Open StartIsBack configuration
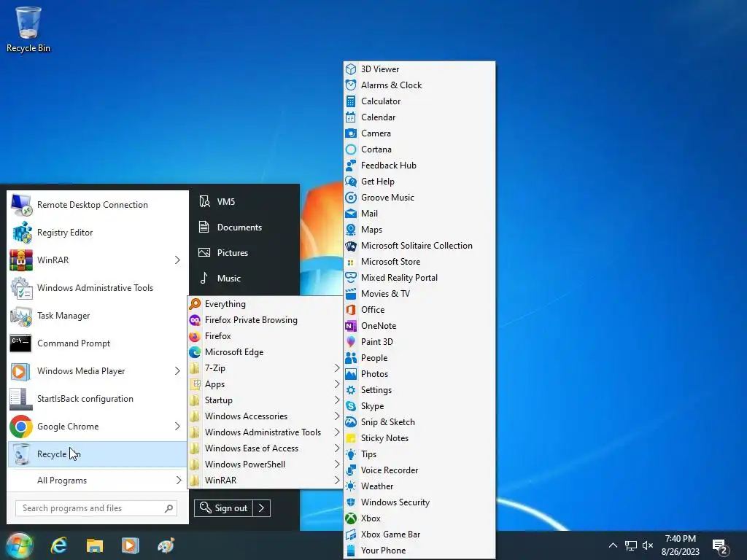The height and width of the screenshot is (560, 747). (97, 399)
